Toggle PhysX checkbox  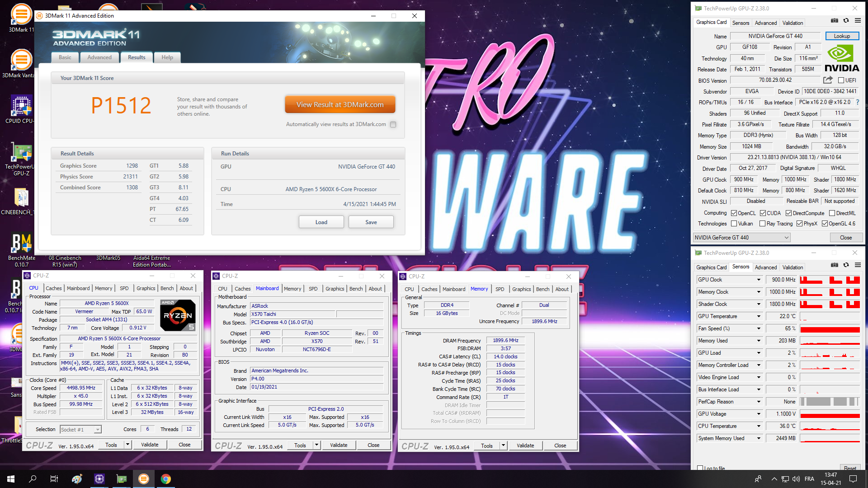coord(799,224)
